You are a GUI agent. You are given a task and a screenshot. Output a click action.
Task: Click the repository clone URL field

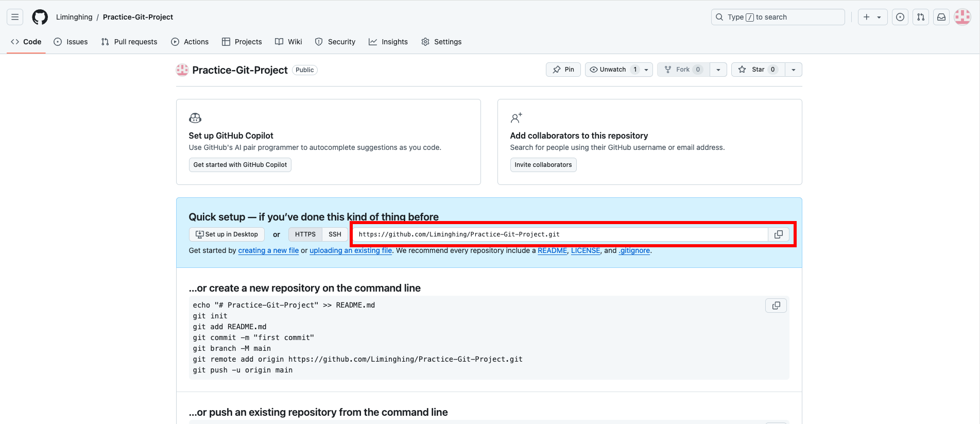point(561,234)
